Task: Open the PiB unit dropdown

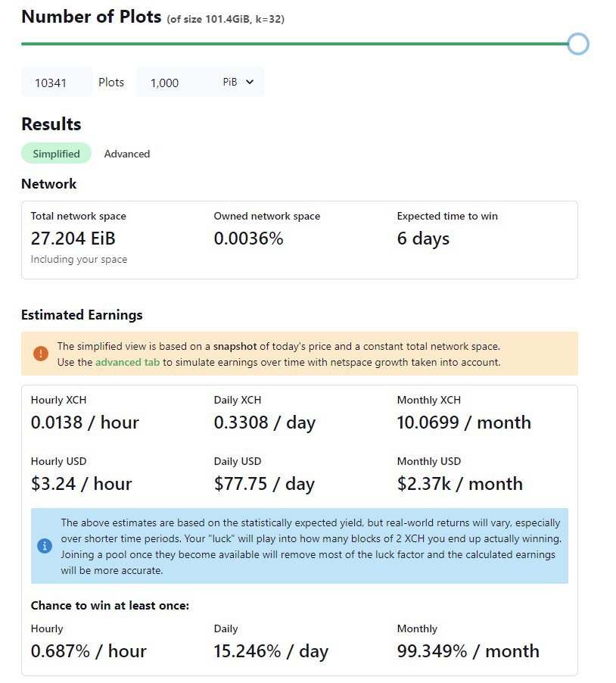Action: pos(238,82)
